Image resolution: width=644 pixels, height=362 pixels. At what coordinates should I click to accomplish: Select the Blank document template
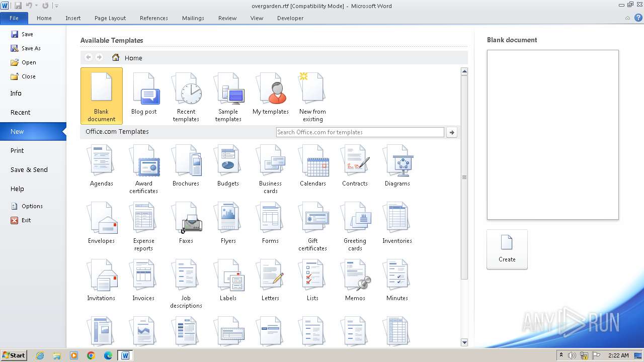coord(102,96)
